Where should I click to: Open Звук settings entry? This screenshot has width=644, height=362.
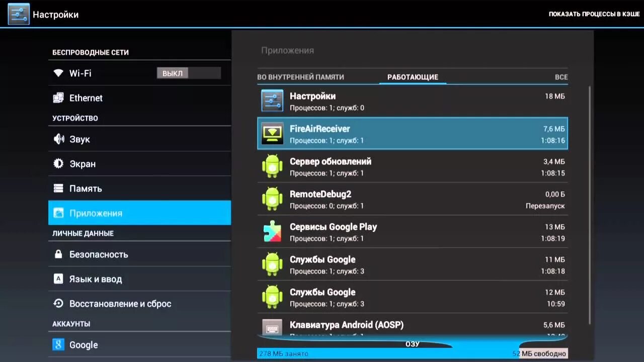(x=139, y=139)
